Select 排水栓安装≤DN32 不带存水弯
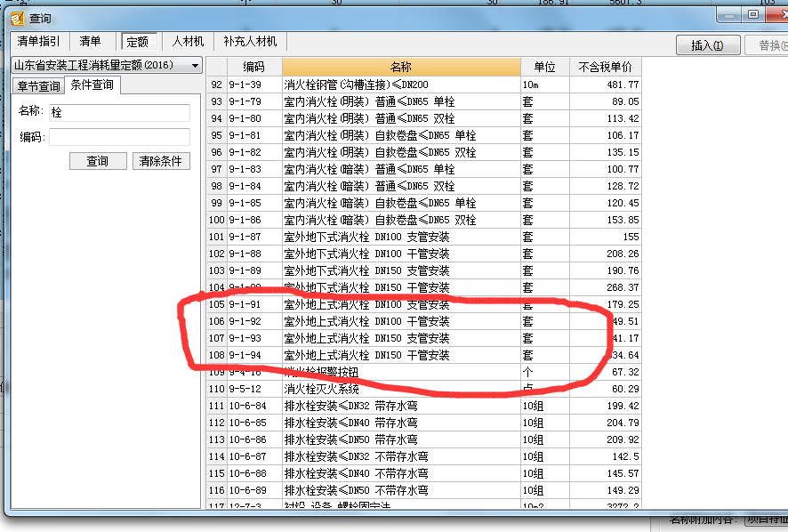 [424, 457]
